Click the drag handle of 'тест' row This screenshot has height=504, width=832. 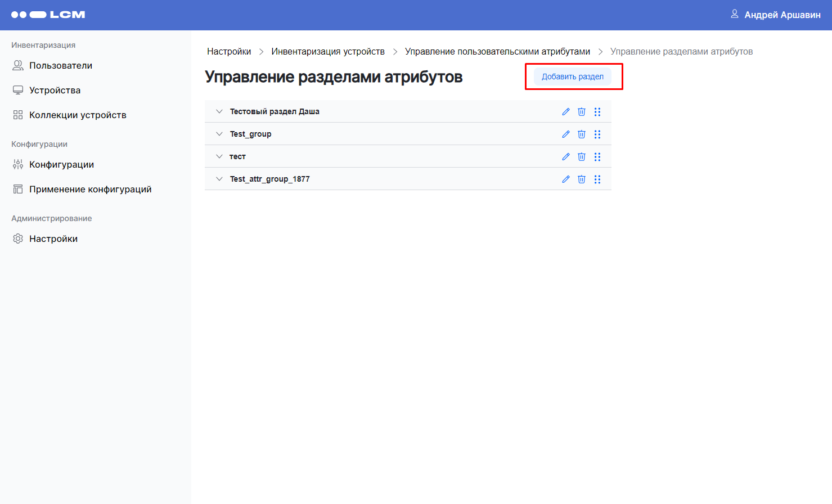click(x=597, y=157)
